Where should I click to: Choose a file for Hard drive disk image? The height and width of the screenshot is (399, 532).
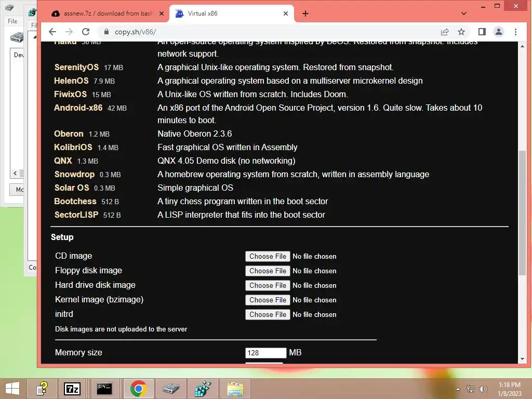[x=268, y=285]
